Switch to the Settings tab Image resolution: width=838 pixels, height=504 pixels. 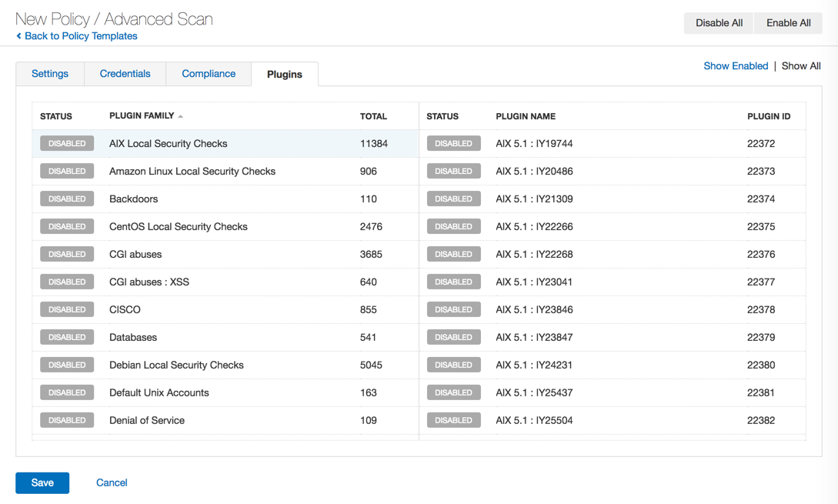pyautogui.click(x=50, y=74)
